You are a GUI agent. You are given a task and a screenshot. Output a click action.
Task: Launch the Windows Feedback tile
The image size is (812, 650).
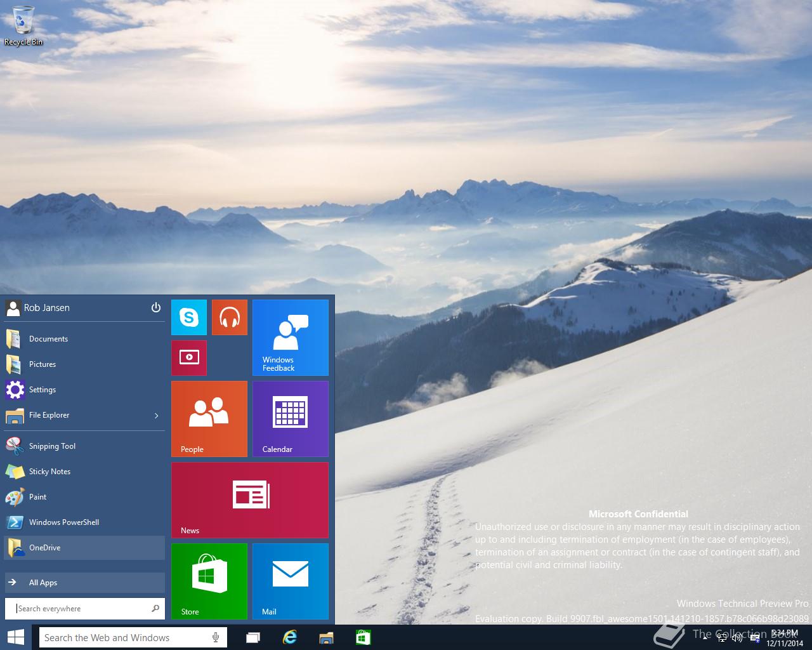(291, 338)
